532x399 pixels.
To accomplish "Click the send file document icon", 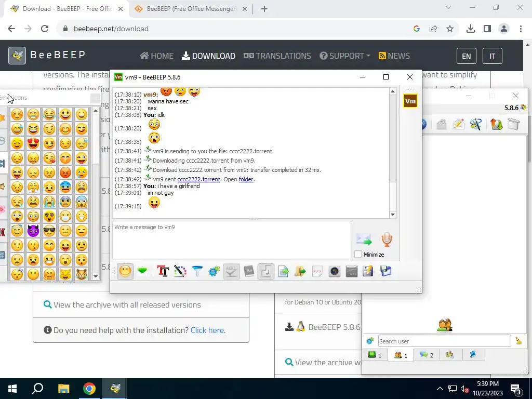I will [283, 271].
